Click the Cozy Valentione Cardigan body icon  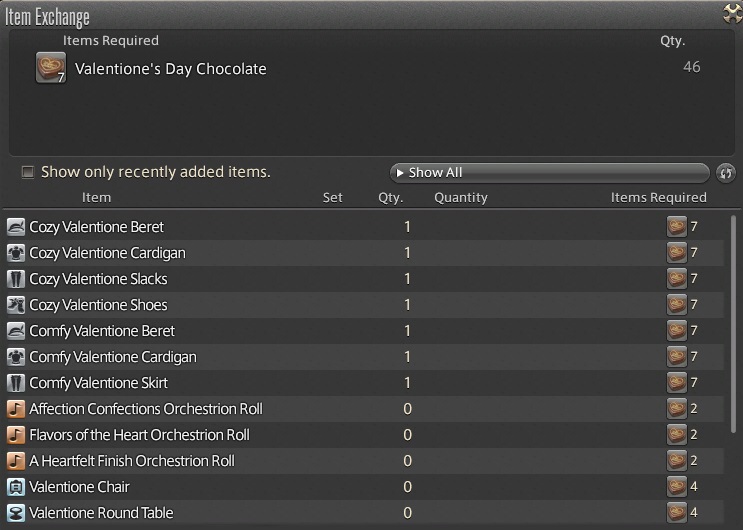pos(16,253)
